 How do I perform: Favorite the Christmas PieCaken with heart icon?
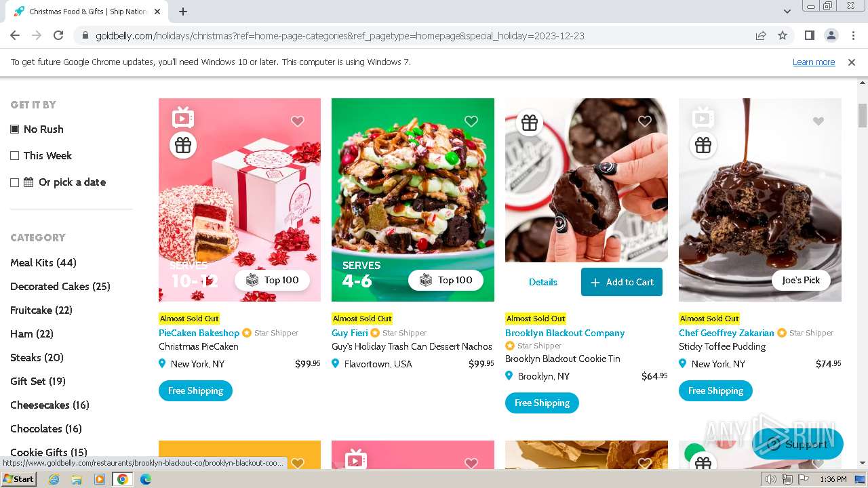tap(297, 121)
